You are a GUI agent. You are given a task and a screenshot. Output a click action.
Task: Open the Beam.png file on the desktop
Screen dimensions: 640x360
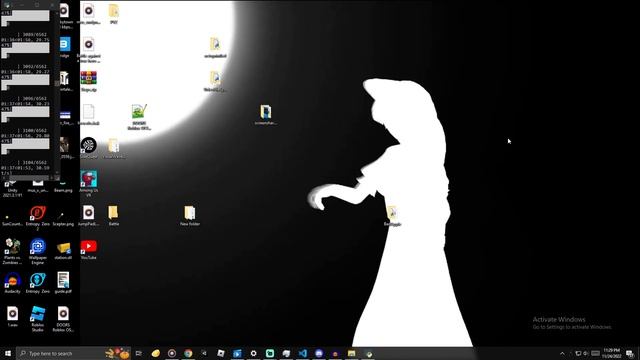[x=63, y=186]
